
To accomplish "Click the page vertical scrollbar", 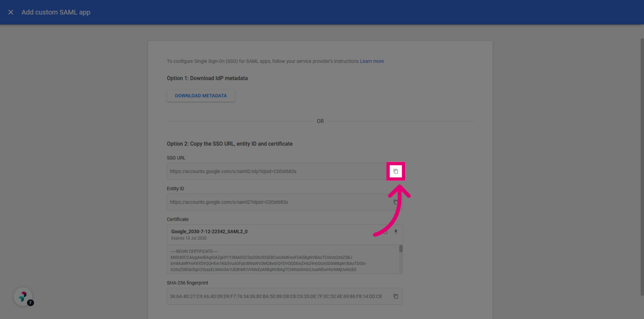I will coord(642,167).
